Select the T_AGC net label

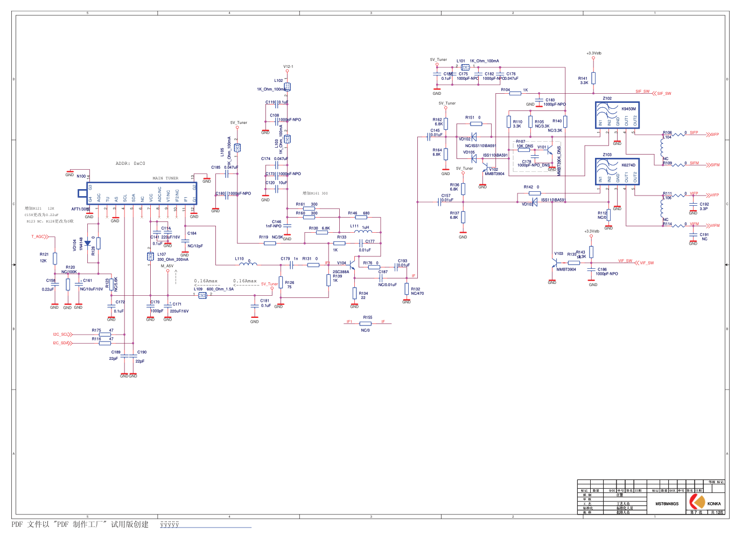coord(38,237)
